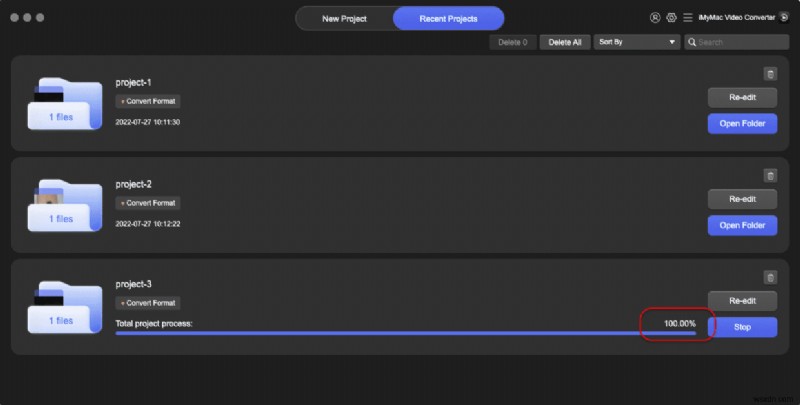Screen dimensions: 800x405
Task: Open the Sort By dropdown
Action: (x=637, y=42)
